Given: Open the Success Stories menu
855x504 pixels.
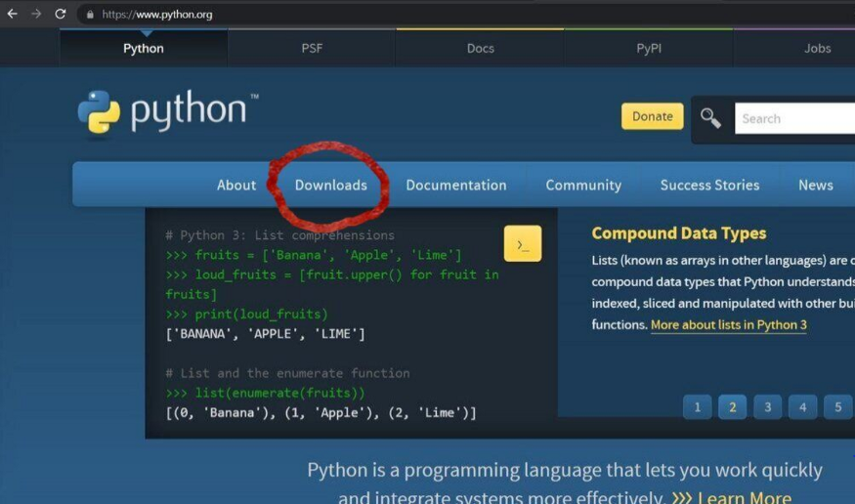Looking at the screenshot, I should click(709, 186).
